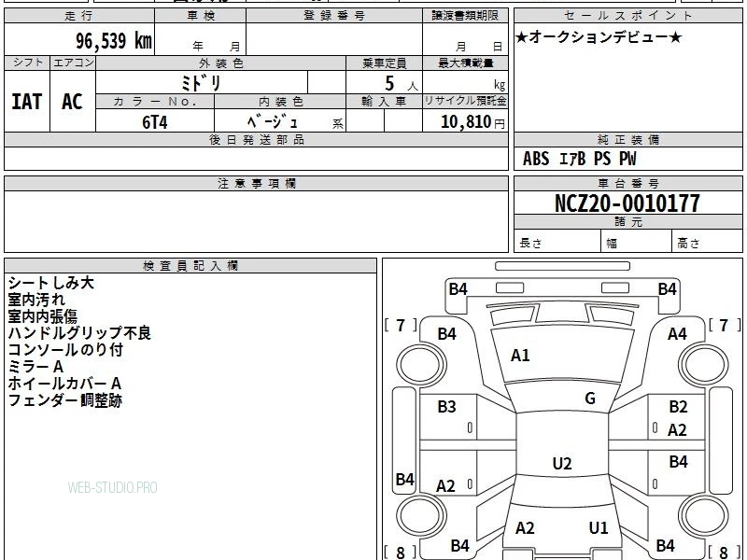The width and height of the screenshot is (747, 560).
Task: Click the ★オークションデビュー★ sales point text
Action: pos(599,37)
